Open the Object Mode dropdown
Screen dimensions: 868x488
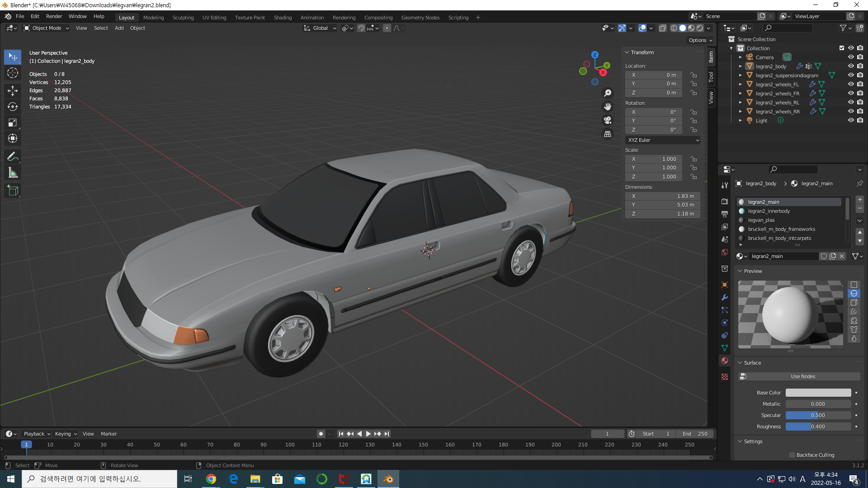46,28
